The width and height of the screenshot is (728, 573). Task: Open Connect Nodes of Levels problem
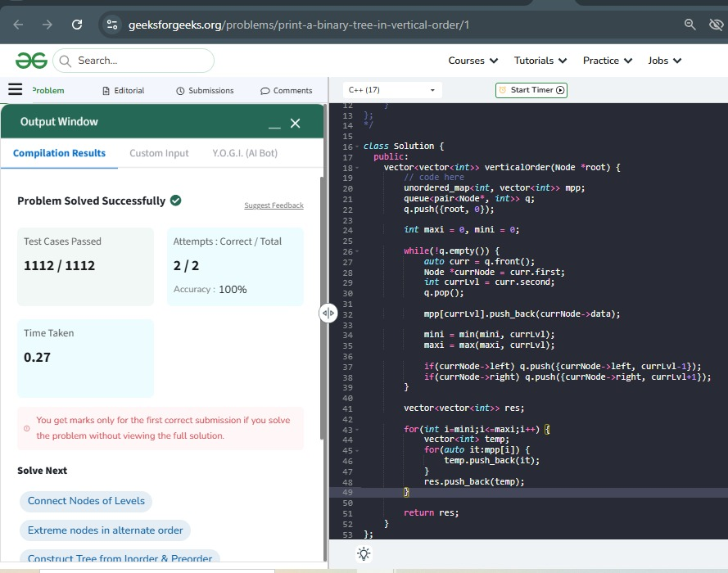tap(86, 501)
